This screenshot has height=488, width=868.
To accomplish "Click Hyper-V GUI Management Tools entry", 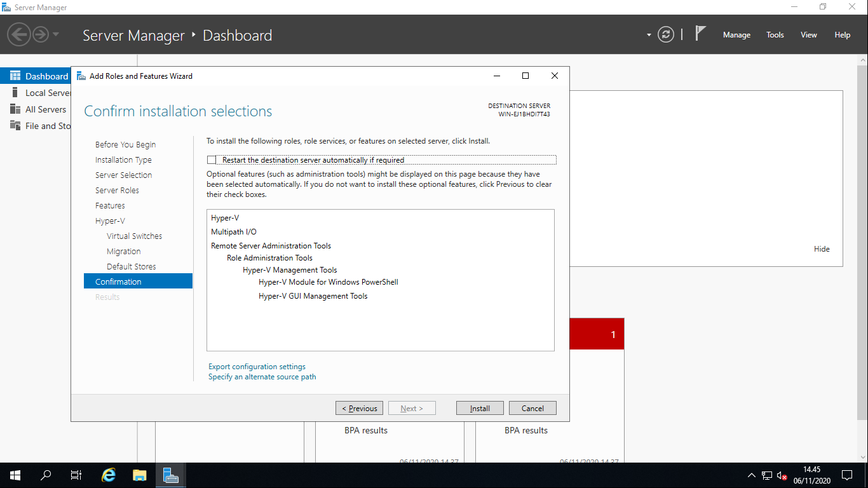I will (313, 296).
